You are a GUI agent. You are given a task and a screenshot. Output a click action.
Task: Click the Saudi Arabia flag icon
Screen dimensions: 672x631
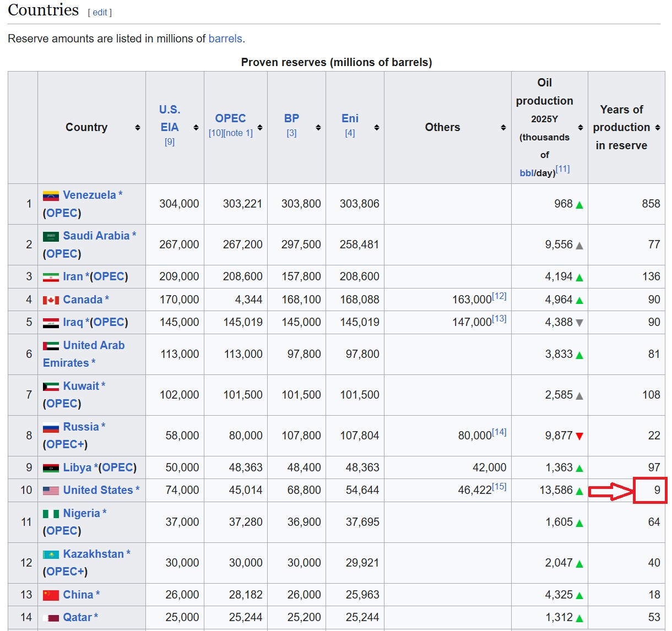51,237
